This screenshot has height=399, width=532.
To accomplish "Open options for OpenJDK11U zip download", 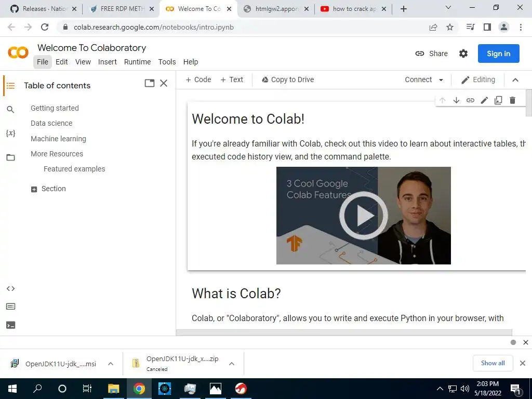I will [x=231, y=364].
